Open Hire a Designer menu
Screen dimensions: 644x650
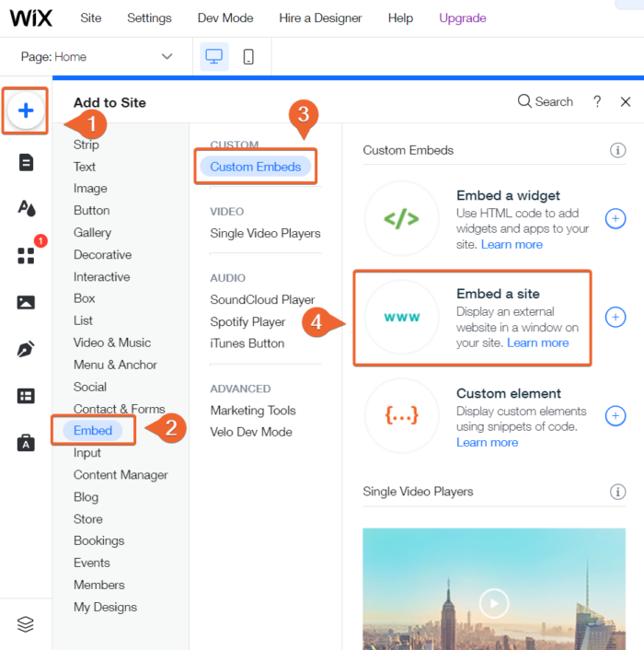click(x=320, y=17)
